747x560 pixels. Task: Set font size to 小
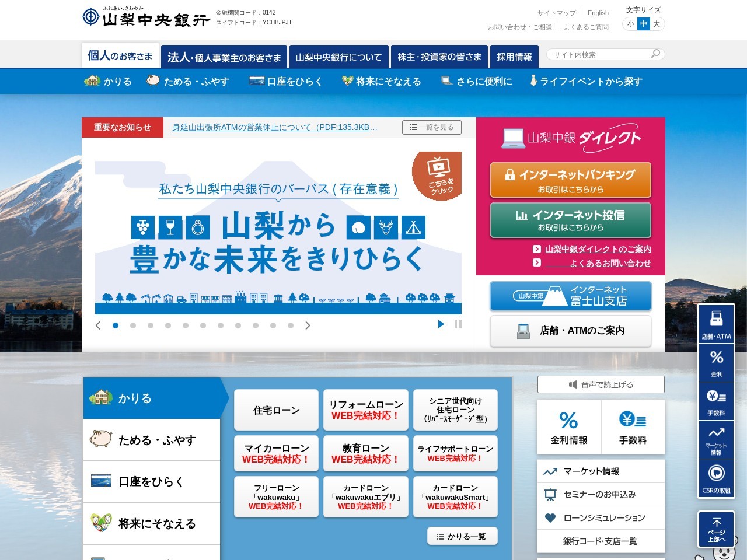(631, 24)
